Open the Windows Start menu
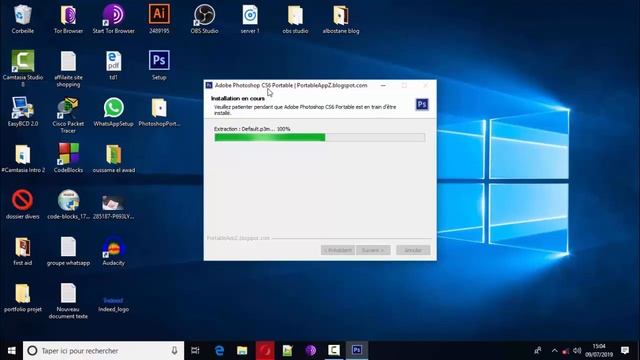This screenshot has width=640, height=360. tap(11, 351)
